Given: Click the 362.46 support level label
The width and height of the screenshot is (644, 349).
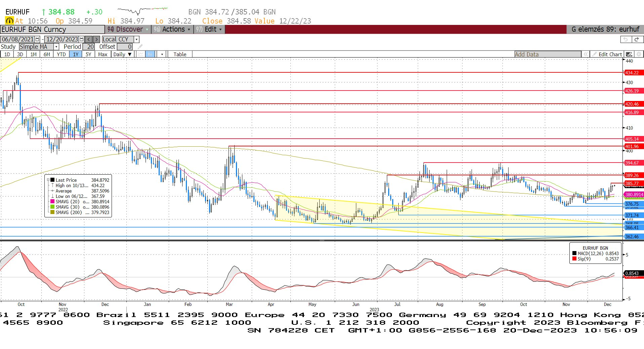Looking at the screenshot, I should (x=633, y=237).
